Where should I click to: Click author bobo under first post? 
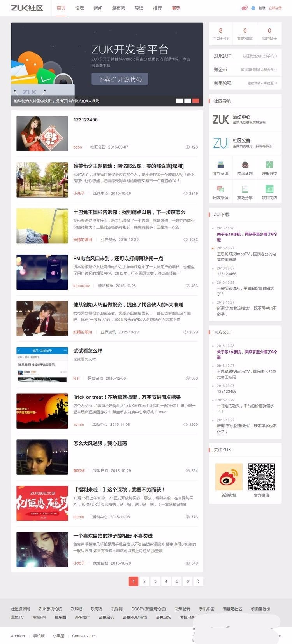pyautogui.click(x=77, y=147)
